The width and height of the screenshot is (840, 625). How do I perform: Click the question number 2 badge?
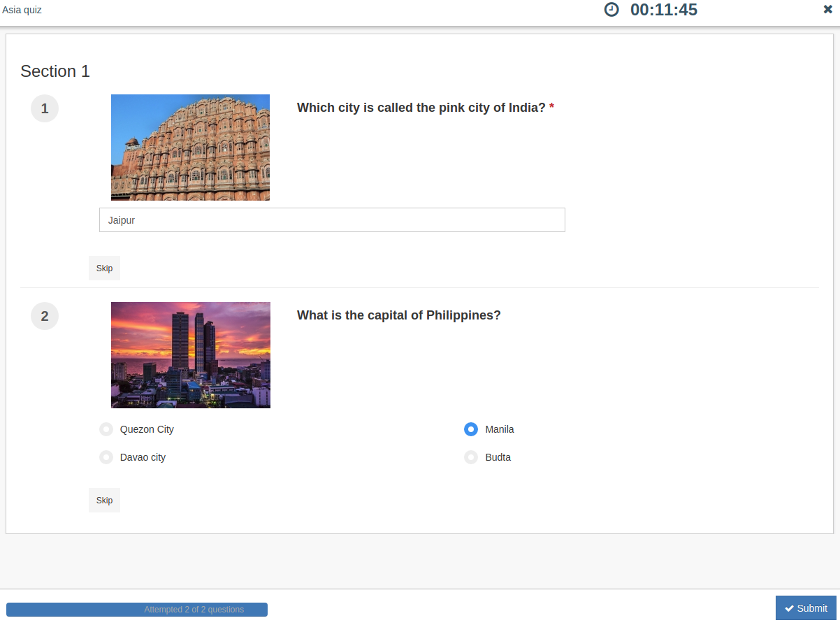[45, 317]
